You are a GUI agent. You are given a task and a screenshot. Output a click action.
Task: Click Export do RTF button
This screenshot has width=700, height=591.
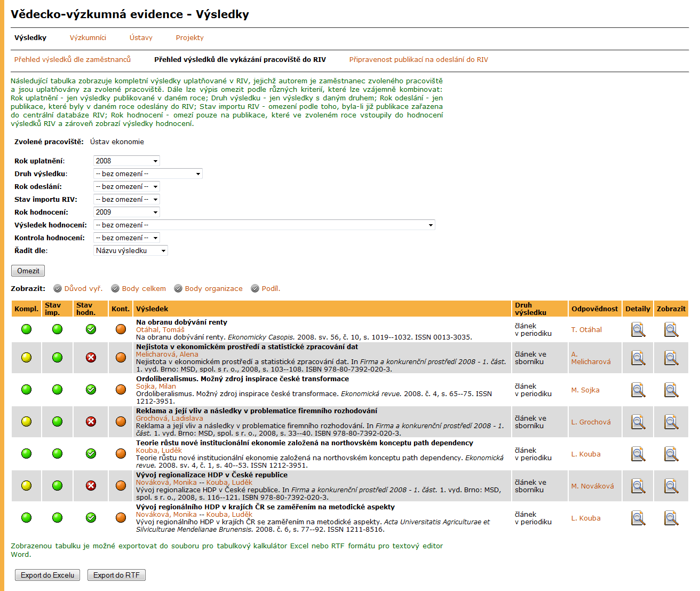(116, 575)
